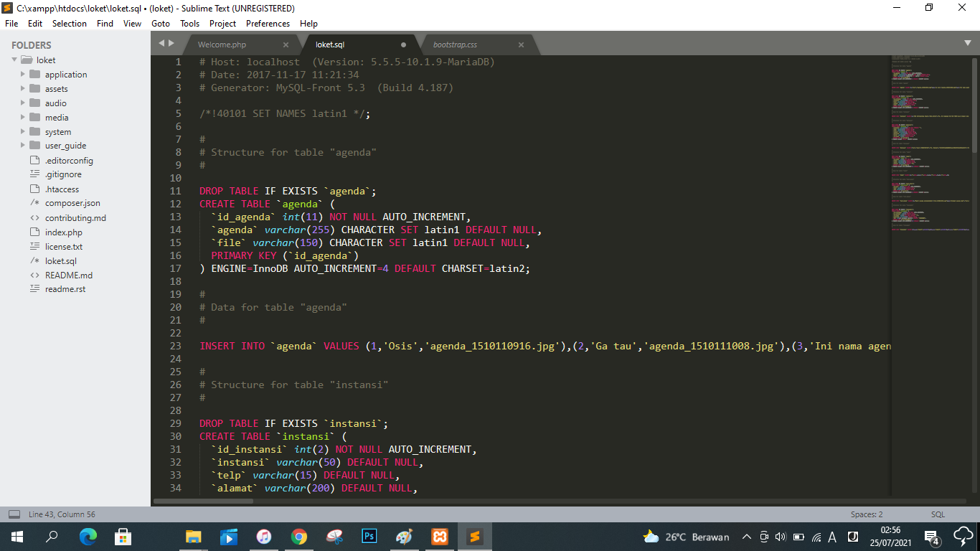This screenshot has width=980, height=551.
Task: Close the Welcome.php tab
Action: pos(286,44)
